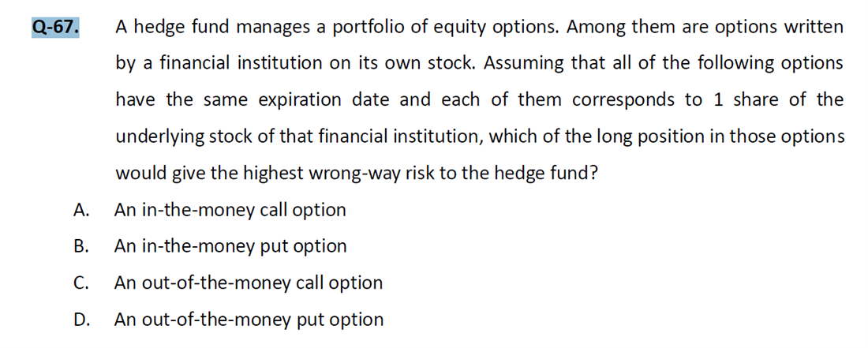Viewport: 868px width, 348px height.
Task: Click the highlighted Q-67 question label
Action: click(54, 27)
